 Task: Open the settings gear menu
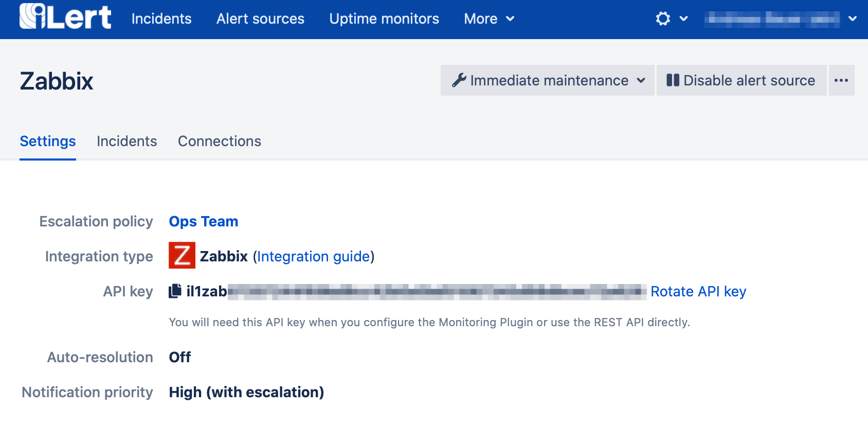tap(663, 19)
